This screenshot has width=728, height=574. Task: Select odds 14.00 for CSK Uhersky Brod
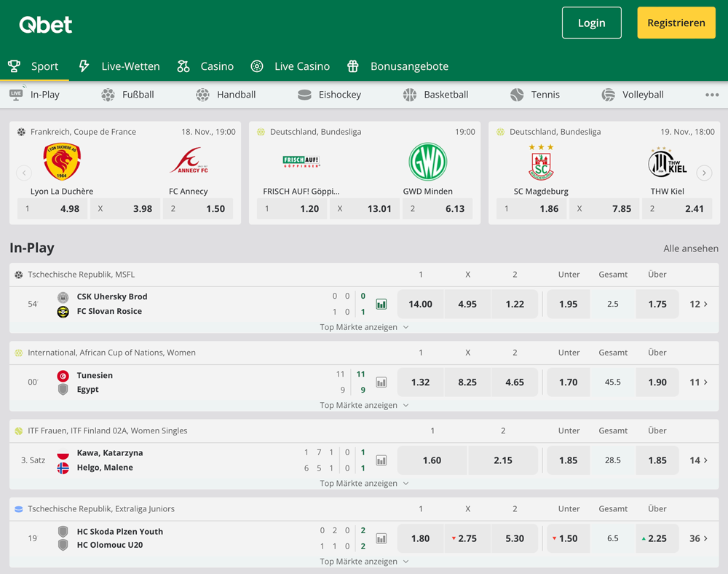pos(420,304)
